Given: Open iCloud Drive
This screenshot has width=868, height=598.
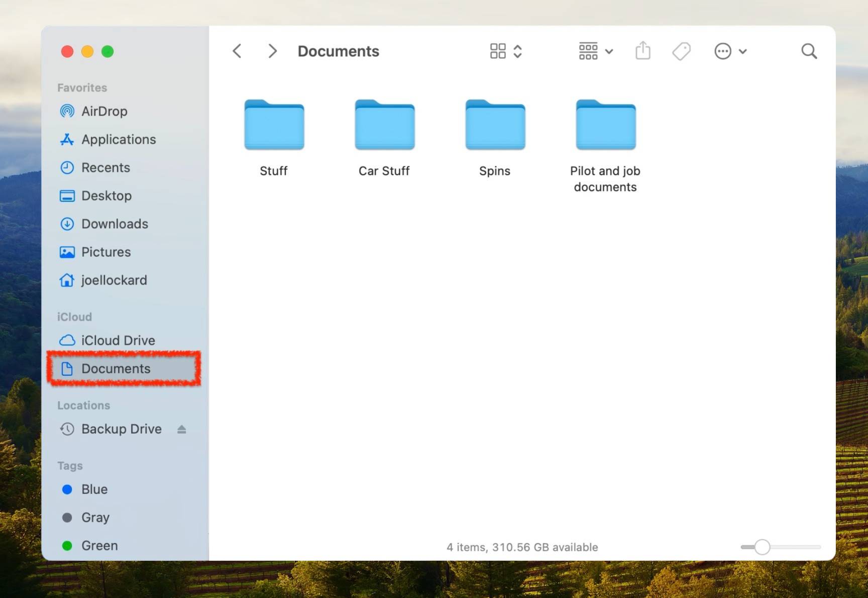Looking at the screenshot, I should (x=118, y=340).
